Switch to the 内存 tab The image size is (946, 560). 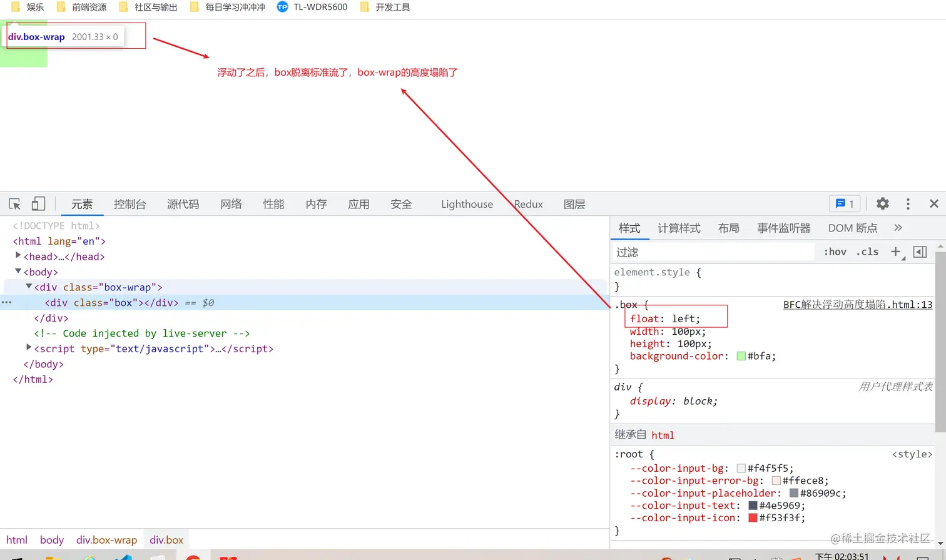click(x=317, y=204)
